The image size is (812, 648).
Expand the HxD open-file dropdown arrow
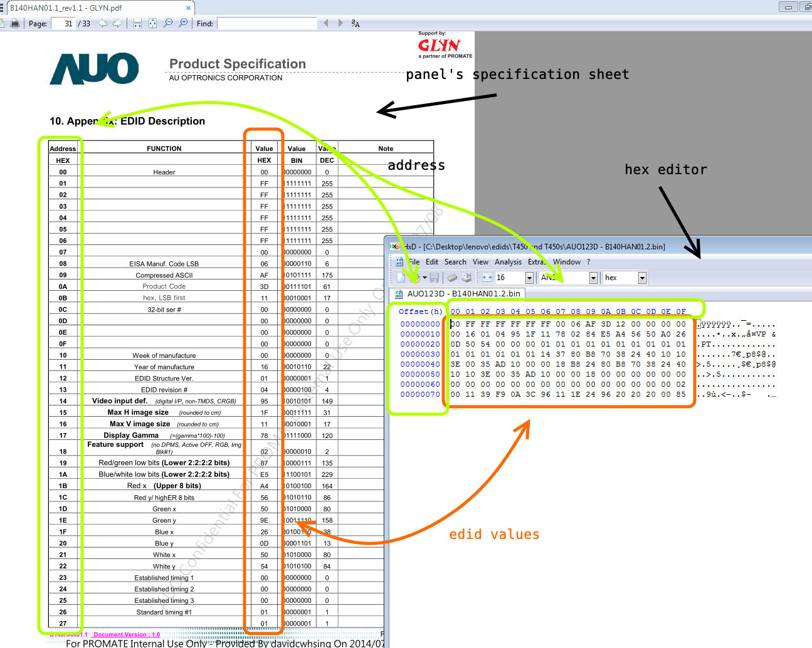tap(424, 278)
